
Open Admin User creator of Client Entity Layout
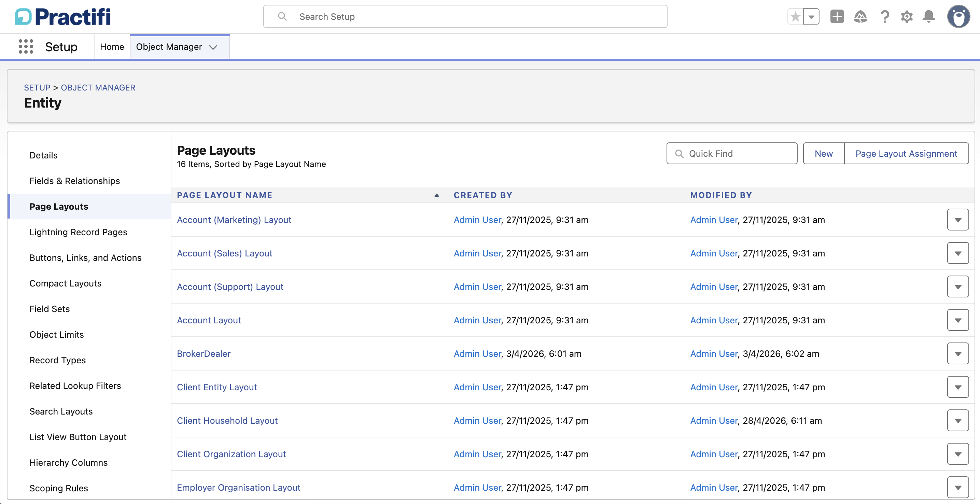tap(477, 387)
